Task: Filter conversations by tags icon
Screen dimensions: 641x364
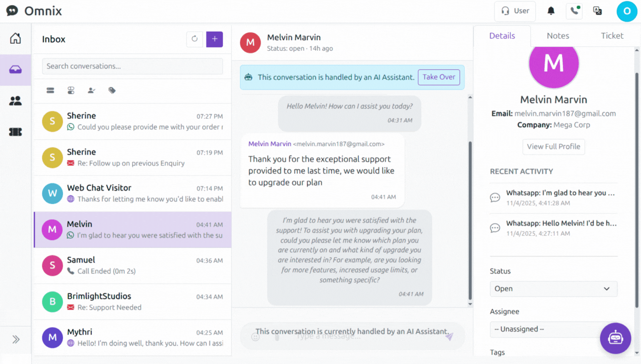Action: tap(112, 90)
